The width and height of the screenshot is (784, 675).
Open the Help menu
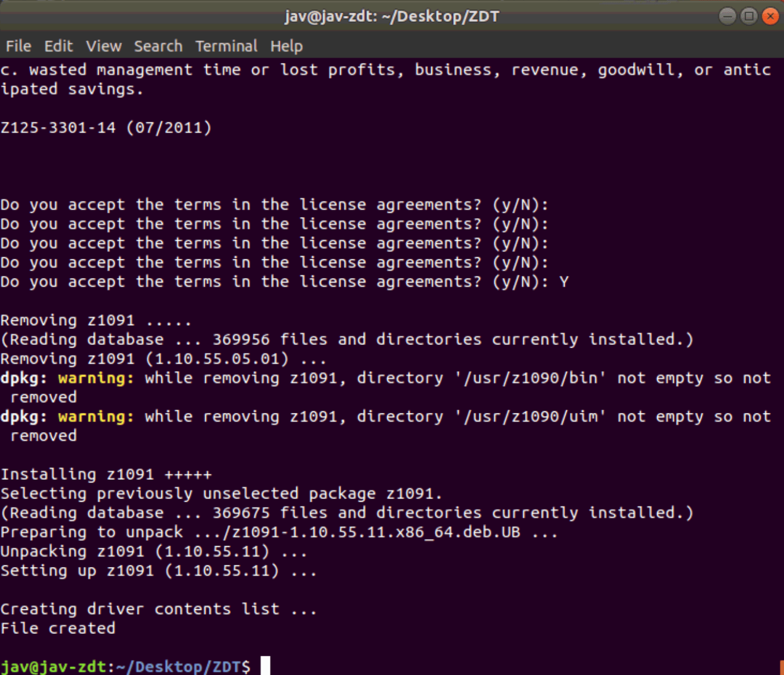(286, 46)
